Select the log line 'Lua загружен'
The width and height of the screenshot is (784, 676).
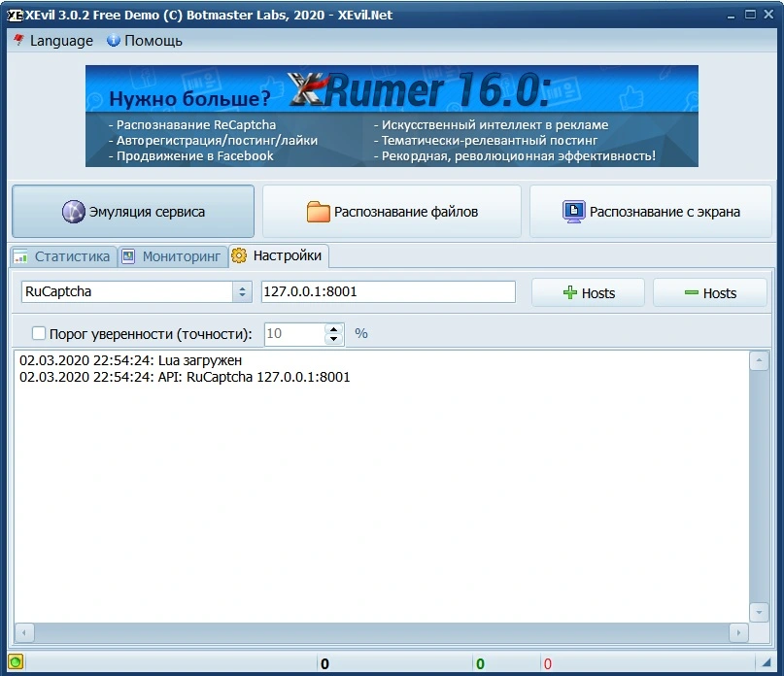(x=130, y=360)
